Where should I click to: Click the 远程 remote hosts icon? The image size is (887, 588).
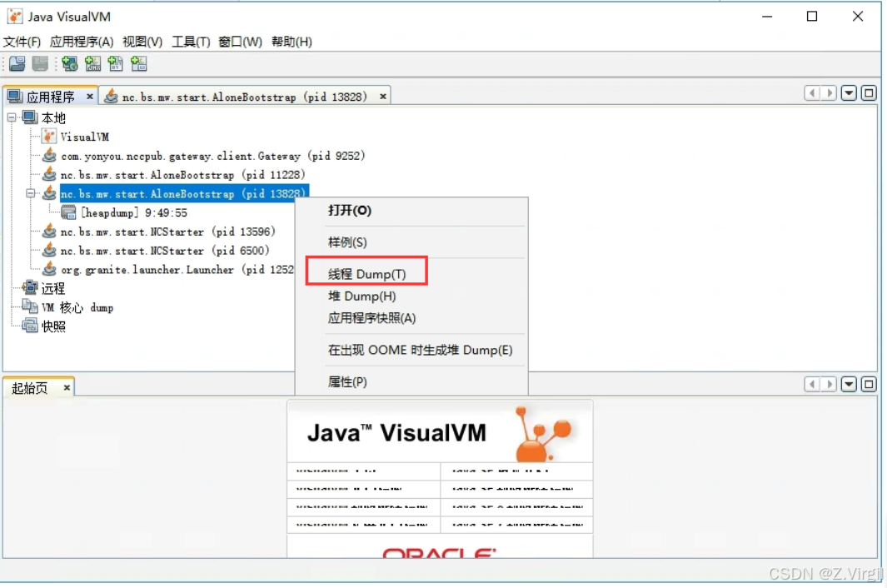click(x=29, y=288)
